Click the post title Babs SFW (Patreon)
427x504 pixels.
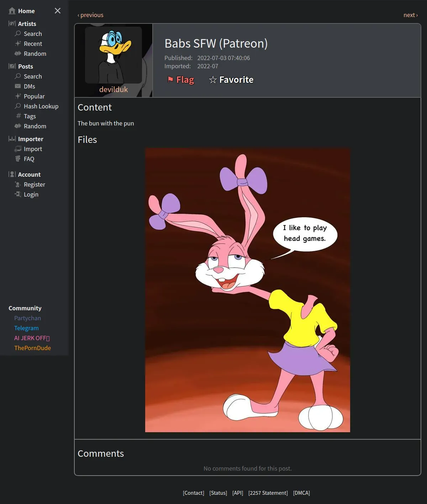(216, 43)
